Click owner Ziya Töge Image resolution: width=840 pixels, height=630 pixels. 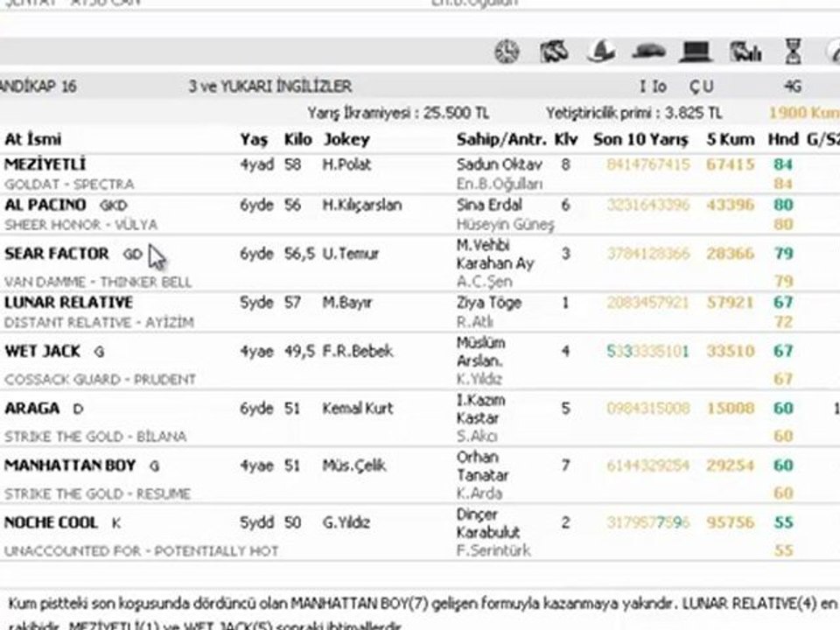488,303
